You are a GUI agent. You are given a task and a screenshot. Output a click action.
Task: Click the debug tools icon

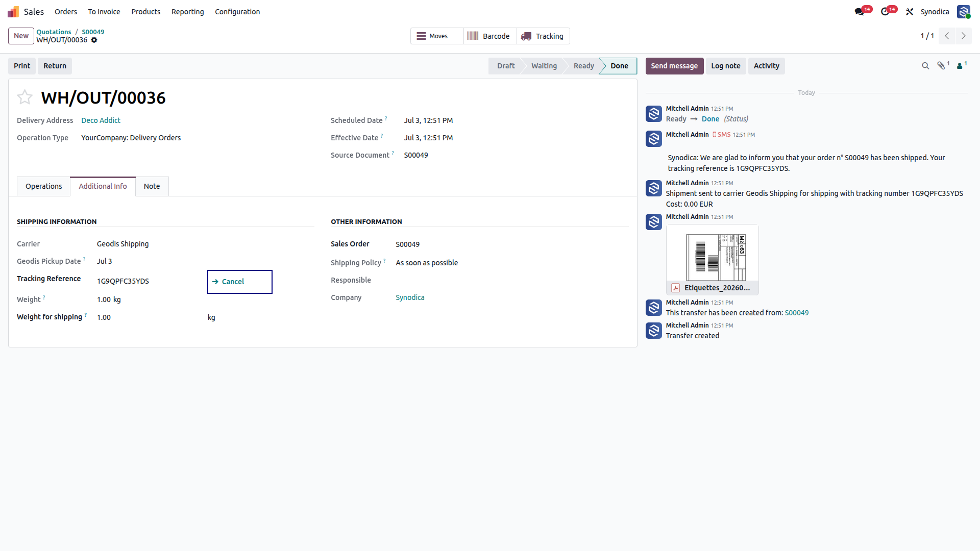tap(910, 12)
